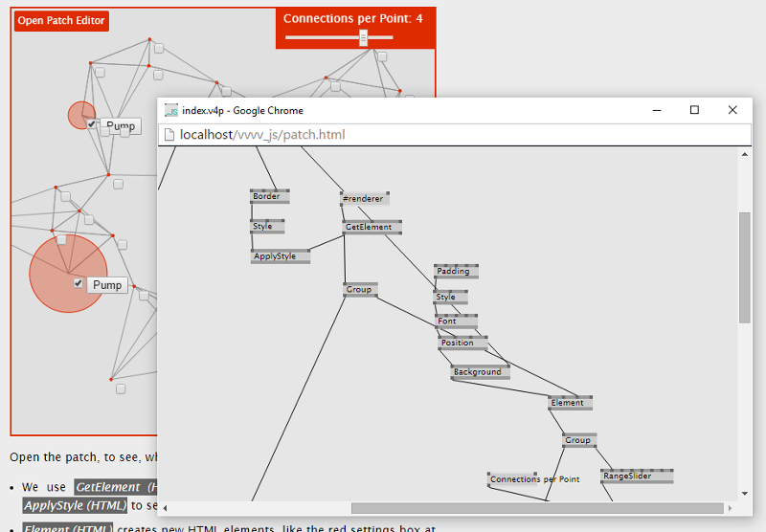This screenshot has height=532, width=766.
Task: Click the vertical scrollbar up arrow
Action: pos(745,154)
